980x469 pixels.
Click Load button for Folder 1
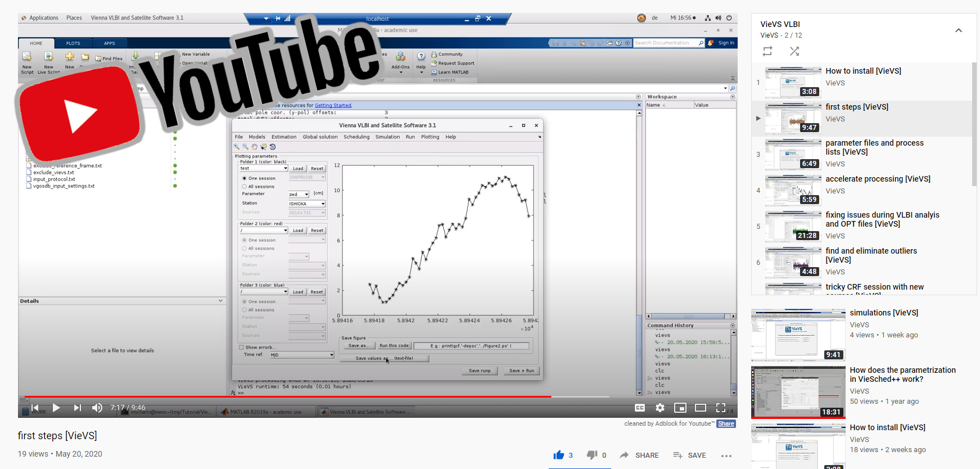coord(298,169)
